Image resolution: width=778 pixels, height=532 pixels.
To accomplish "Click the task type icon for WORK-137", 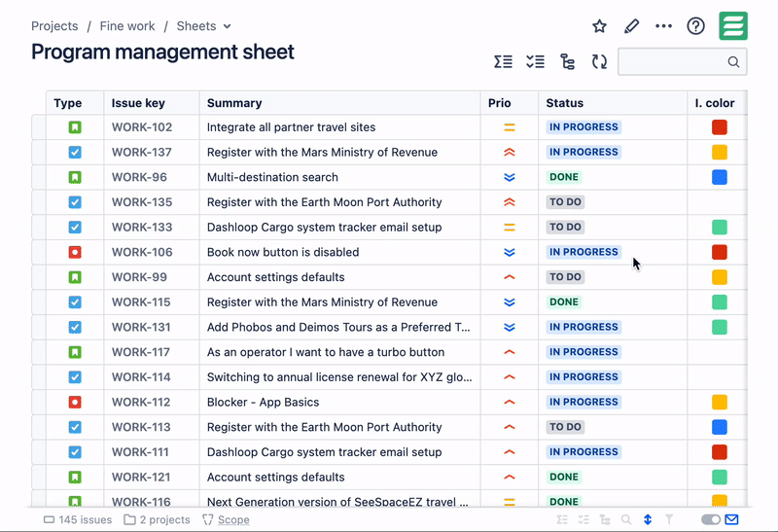I will [75, 153].
